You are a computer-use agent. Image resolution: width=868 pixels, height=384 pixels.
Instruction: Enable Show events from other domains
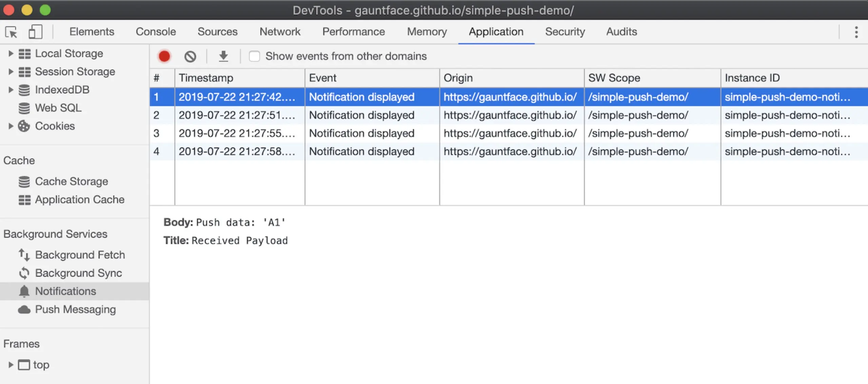254,56
